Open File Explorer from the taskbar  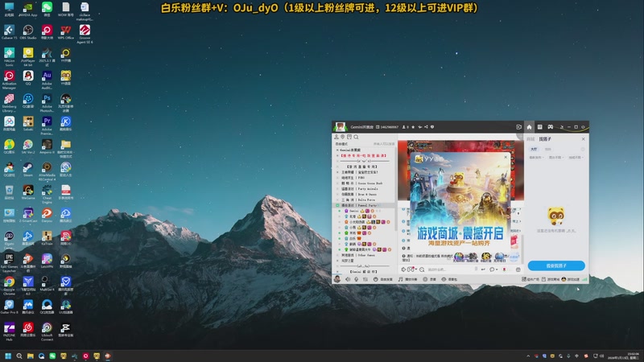(x=30, y=356)
